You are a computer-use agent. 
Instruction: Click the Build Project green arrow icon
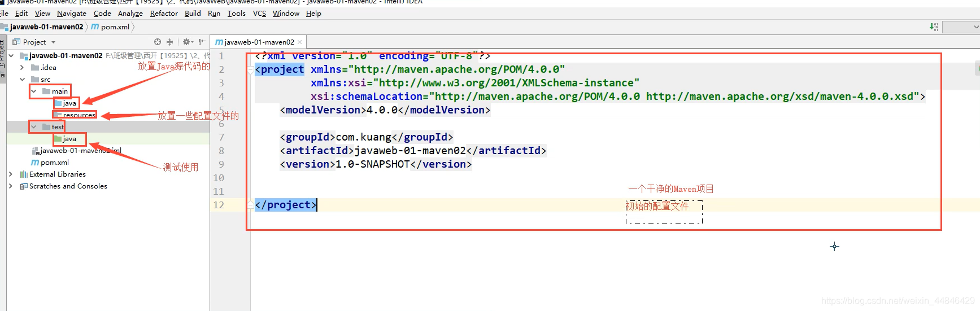933,27
